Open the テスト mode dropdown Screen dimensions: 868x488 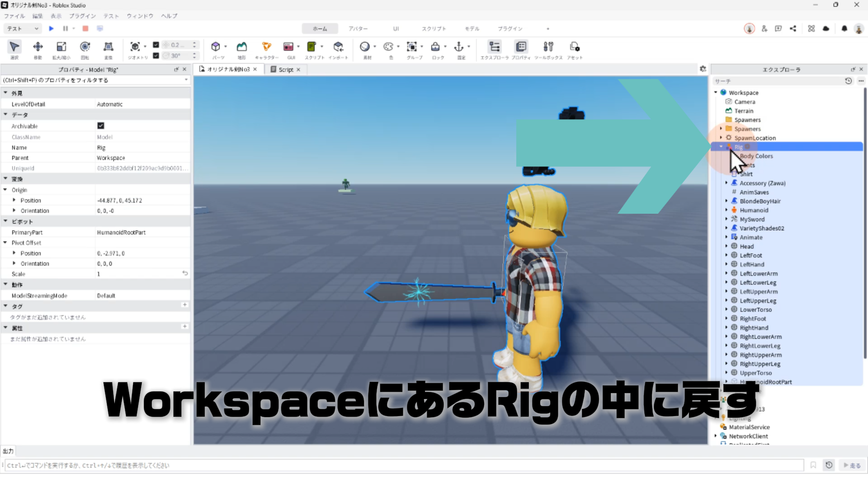click(x=23, y=28)
